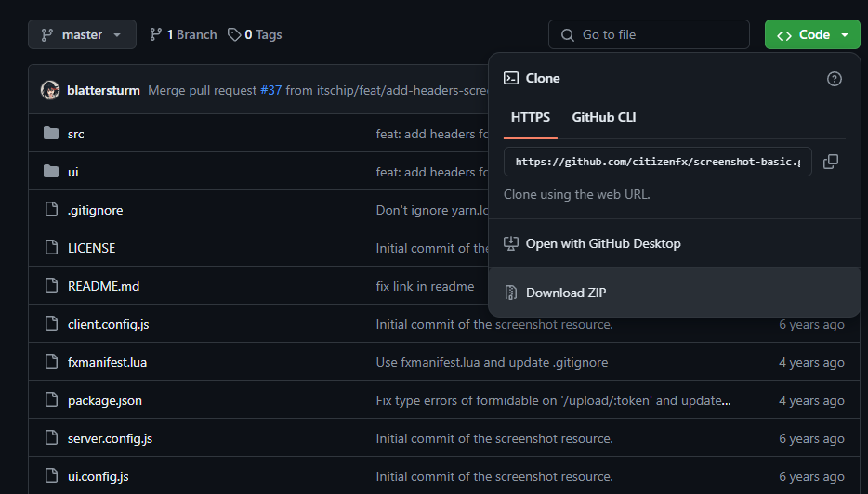Image resolution: width=868 pixels, height=494 pixels.
Task: Click the server.config.js file icon
Action: click(x=51, y=438)
